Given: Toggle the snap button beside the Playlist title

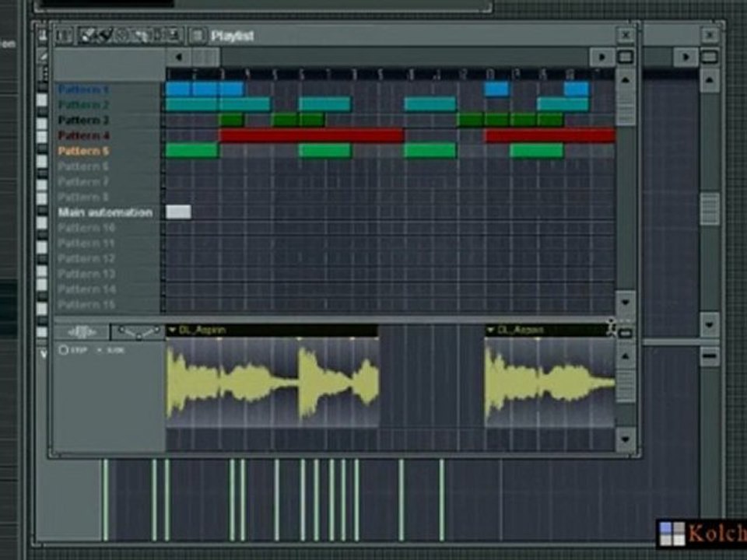Looking at the screenshot, I should pyautogui.click(x=197, y=36).
